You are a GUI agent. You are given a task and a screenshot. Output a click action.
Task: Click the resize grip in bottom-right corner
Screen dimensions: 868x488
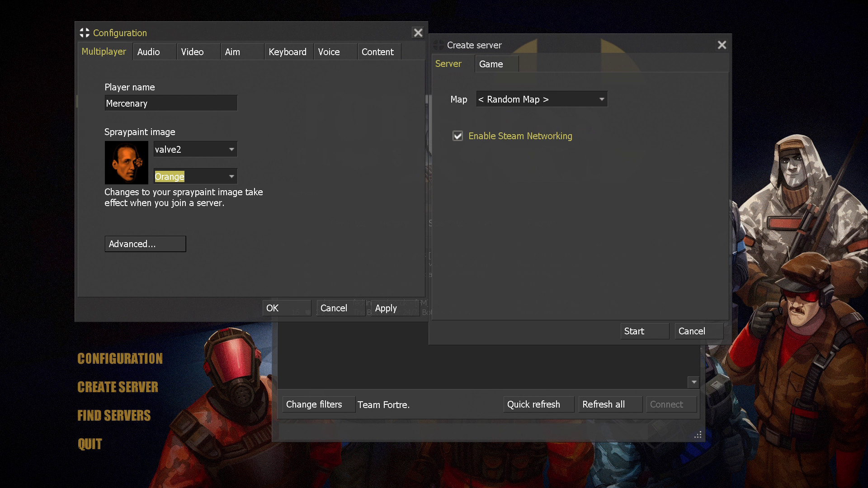pyautogui.click(x=698, y=435)
